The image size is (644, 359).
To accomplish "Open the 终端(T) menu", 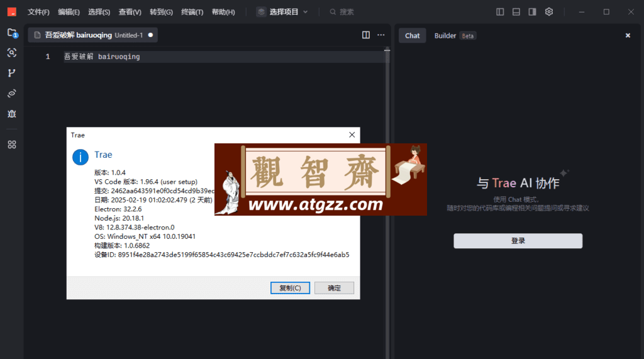I will pos(192,12).
